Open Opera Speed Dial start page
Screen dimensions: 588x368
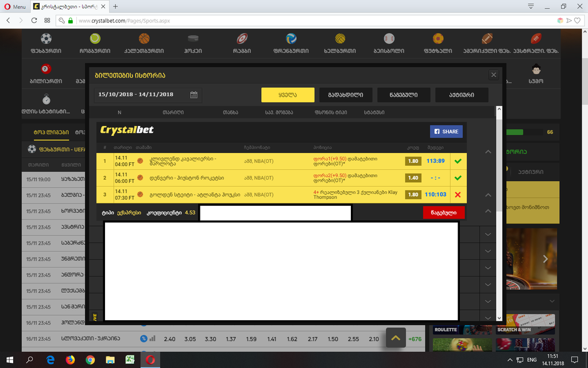point(47,21)
